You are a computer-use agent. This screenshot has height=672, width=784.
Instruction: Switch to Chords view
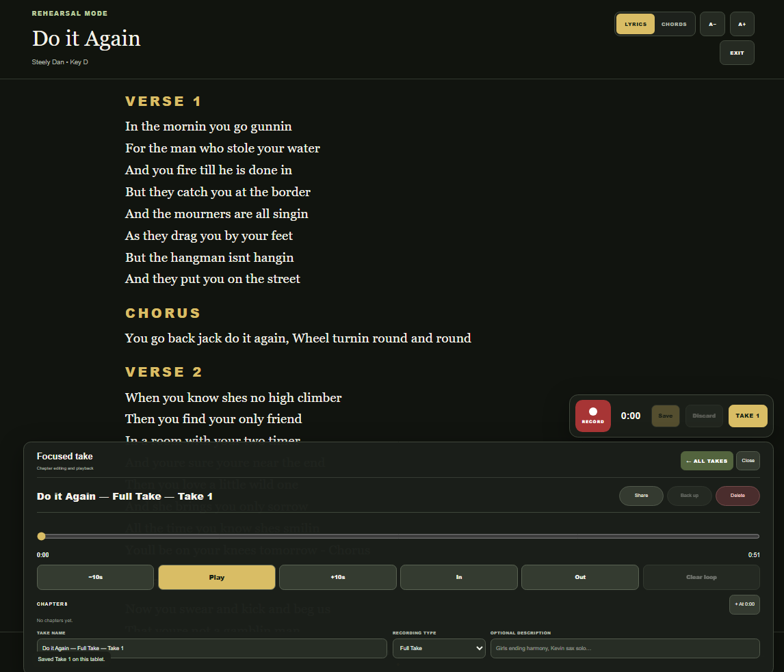click(673, 24)
